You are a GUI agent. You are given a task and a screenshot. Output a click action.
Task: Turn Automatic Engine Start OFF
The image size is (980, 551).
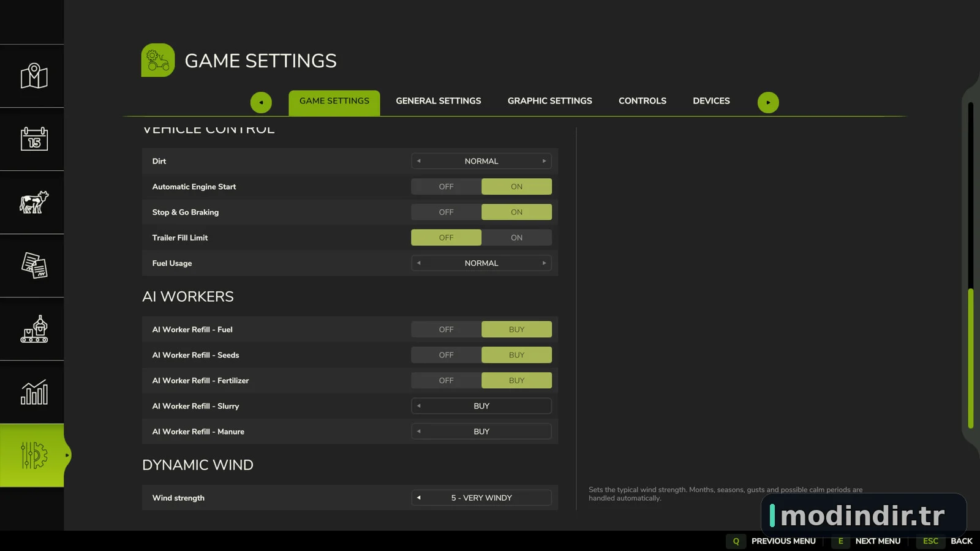[446, 187]
